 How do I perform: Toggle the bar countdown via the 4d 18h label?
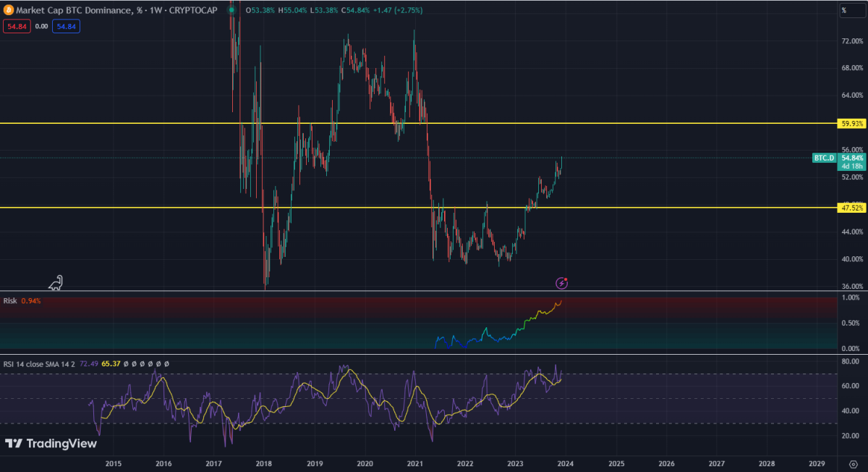(x=850, y=166)
